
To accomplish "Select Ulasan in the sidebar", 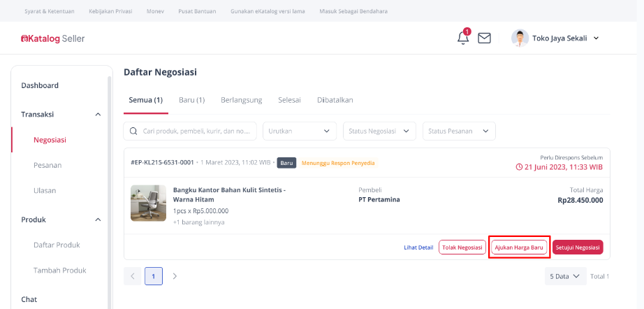I will pos(45,191).
